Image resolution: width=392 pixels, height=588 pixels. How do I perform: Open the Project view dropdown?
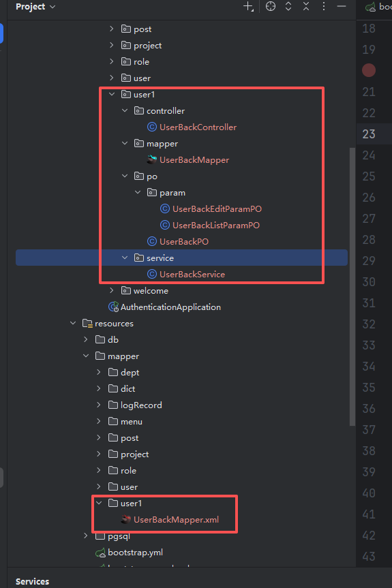(x=35, y=7)
